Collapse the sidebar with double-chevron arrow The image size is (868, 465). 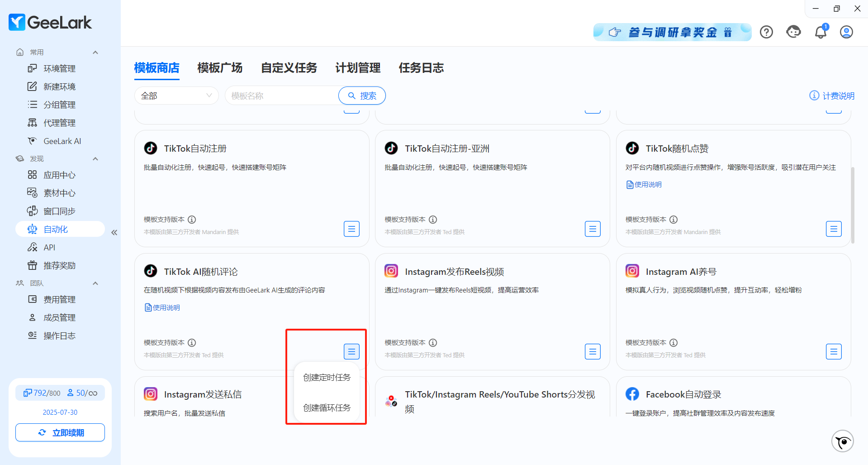[x=114, y=233]
